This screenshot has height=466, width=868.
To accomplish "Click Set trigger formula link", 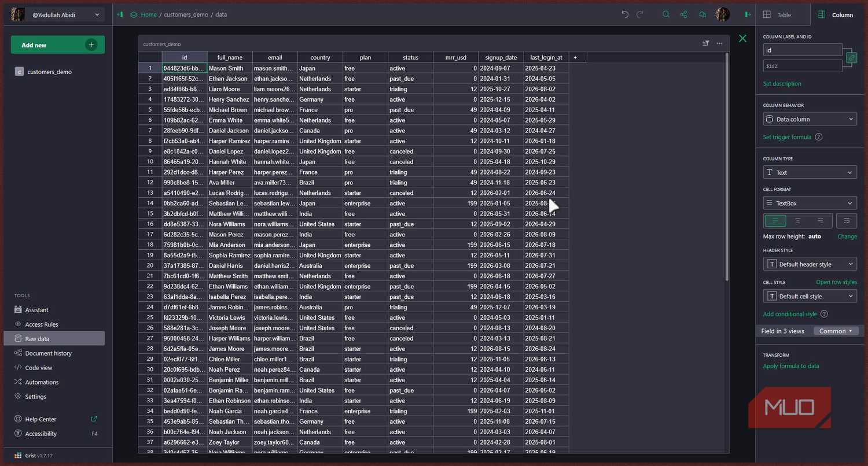I will (787, 137).
